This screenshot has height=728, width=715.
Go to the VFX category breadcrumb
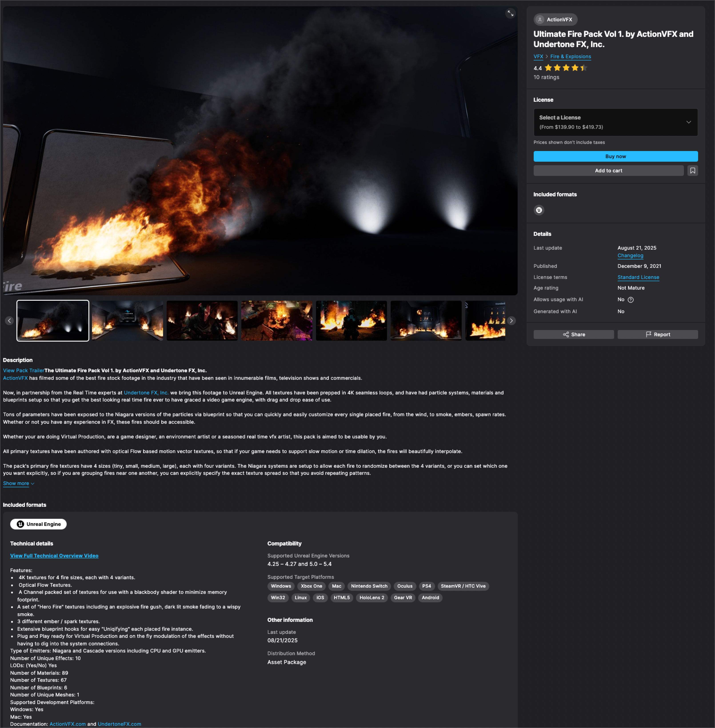[538, 57]
